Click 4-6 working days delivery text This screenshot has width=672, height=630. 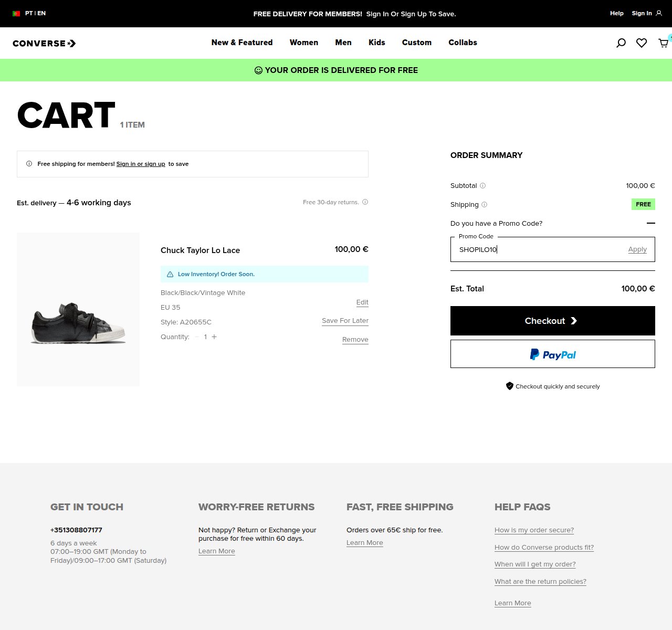click(x=99, y=203)
